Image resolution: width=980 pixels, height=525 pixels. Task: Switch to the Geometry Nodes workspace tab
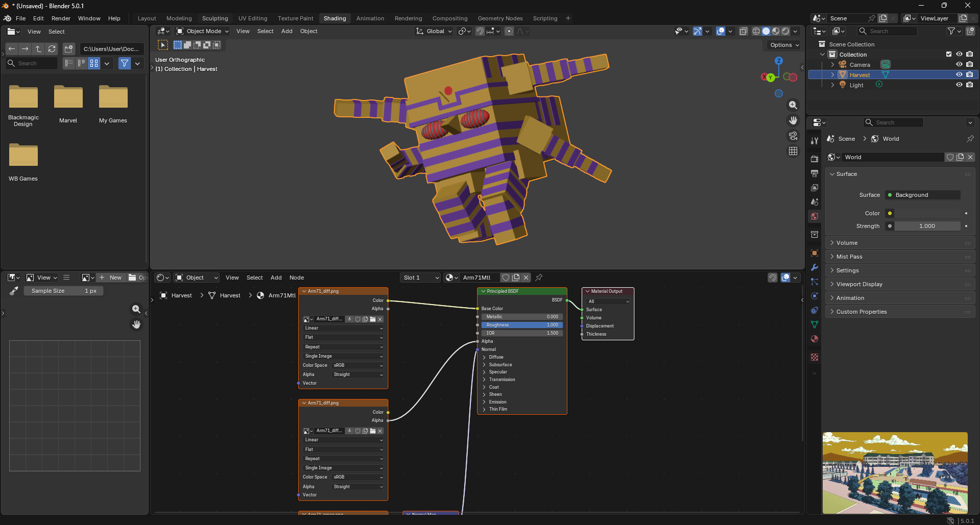pos(500,18)
